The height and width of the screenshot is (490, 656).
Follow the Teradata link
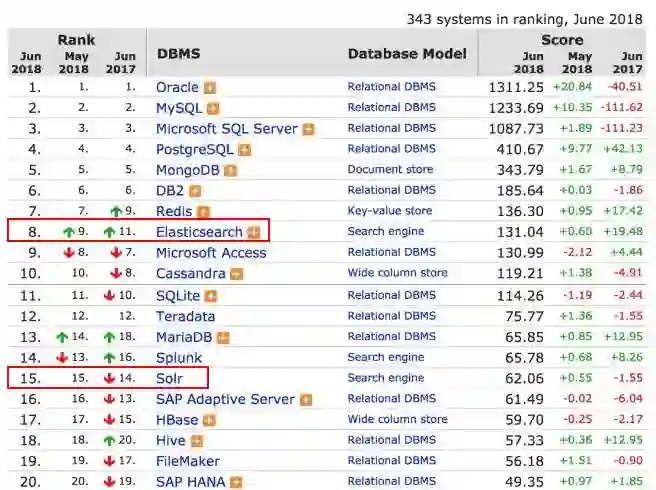pyautogui.click(x=185, y=316)
